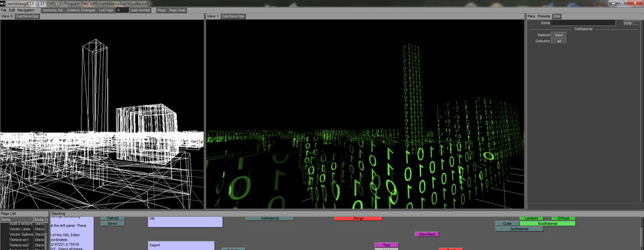Click the Name input field
Image resolution: width=644 pixels, height=250 pixels.
[584, 23]
